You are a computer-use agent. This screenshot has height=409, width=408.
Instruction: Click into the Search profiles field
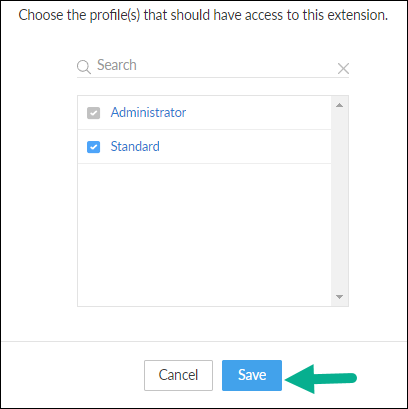click(213, 65)
